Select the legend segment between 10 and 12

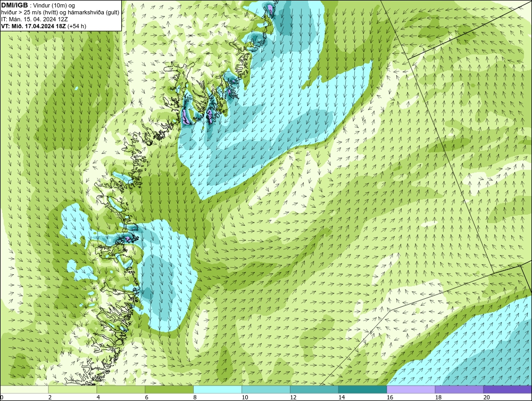(x=266, y=389)
